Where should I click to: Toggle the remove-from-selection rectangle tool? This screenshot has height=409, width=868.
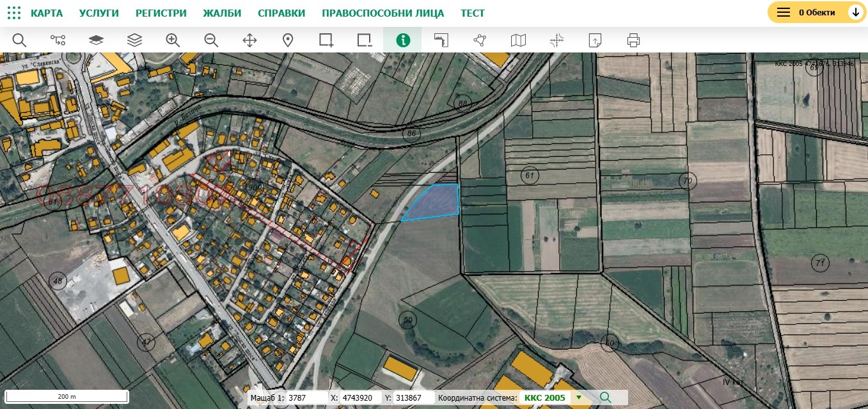[365, 40]
